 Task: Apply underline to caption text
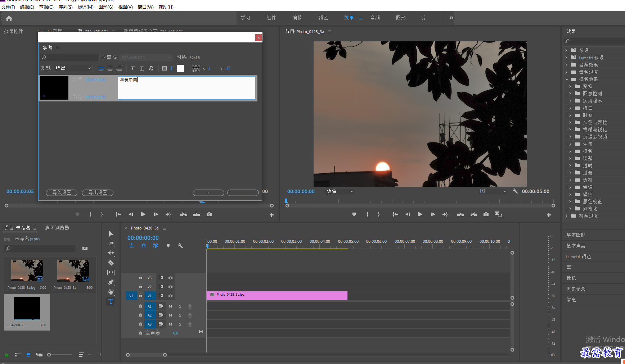tap(141, 68)
